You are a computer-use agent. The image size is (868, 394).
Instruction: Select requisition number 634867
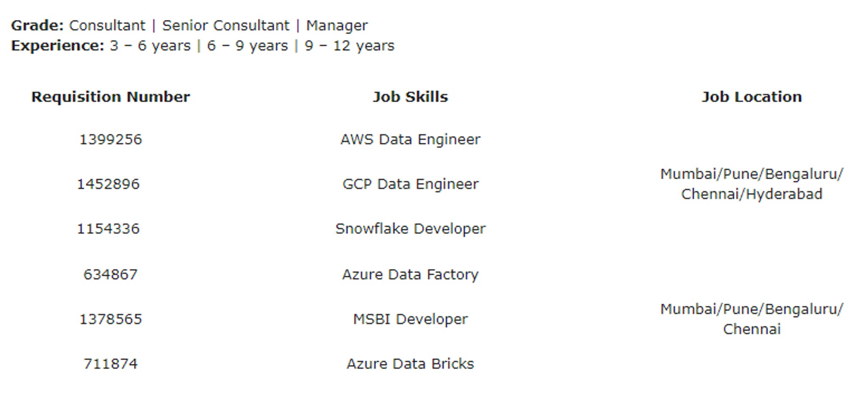[x=111, y=275]
